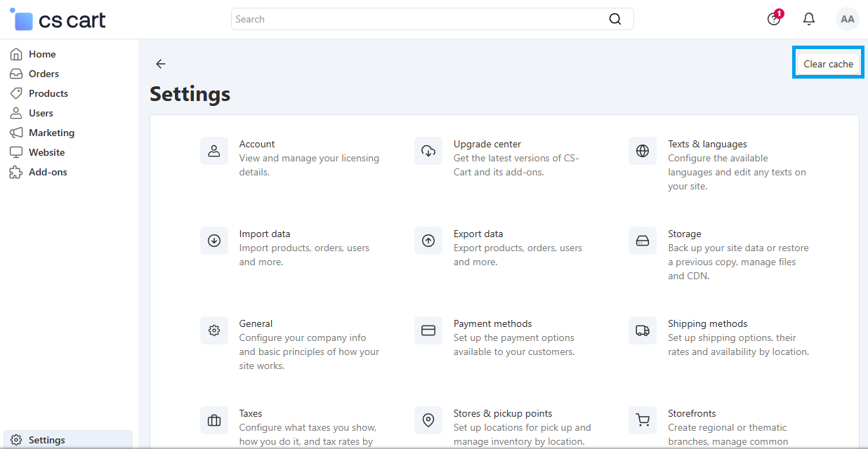Open the General settings link

(256, 323)
